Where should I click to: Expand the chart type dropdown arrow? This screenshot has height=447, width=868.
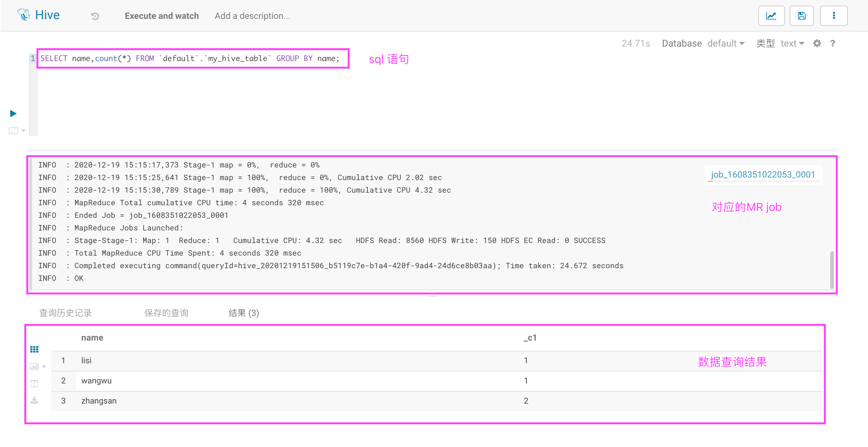point(44,367)
